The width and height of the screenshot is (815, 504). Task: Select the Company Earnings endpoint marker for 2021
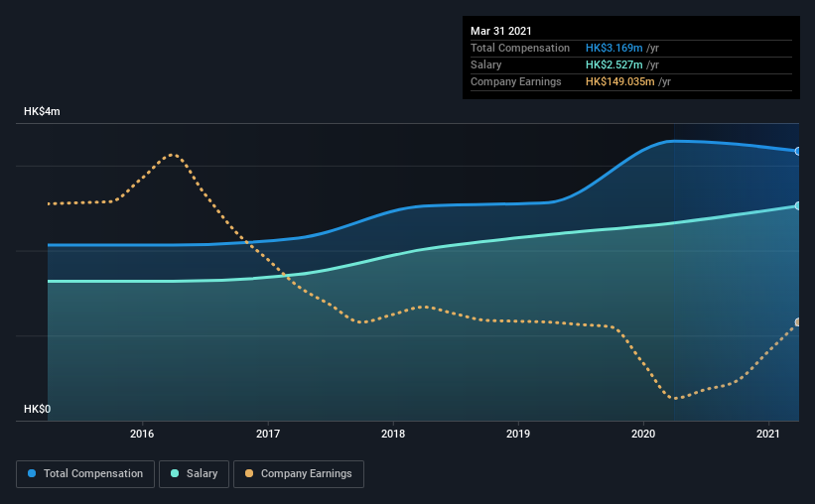pos(797,322)
